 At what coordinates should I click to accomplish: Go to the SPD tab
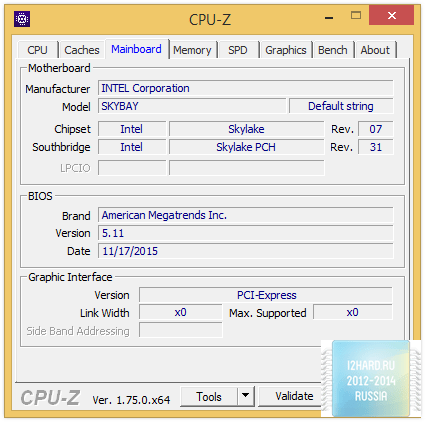click(238, 50)
